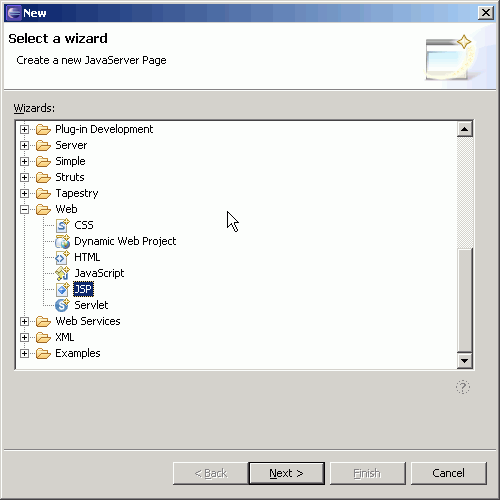This screenshot has height=500, width=500.
Task: Select the HTML wizard icon
Action: (x=62, y=257)
